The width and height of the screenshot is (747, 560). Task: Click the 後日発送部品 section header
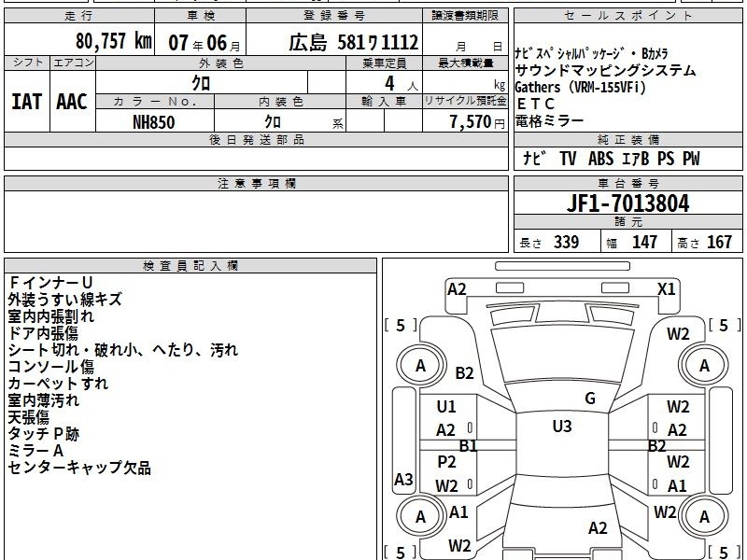tap(256, 140)
